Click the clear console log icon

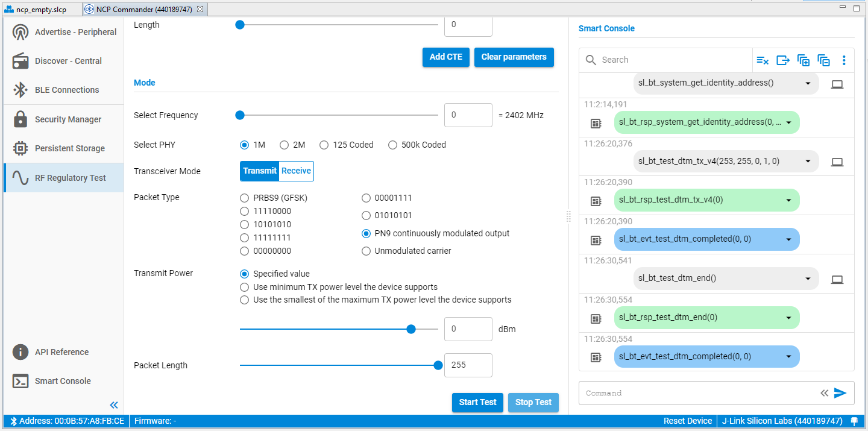point(763,60)
